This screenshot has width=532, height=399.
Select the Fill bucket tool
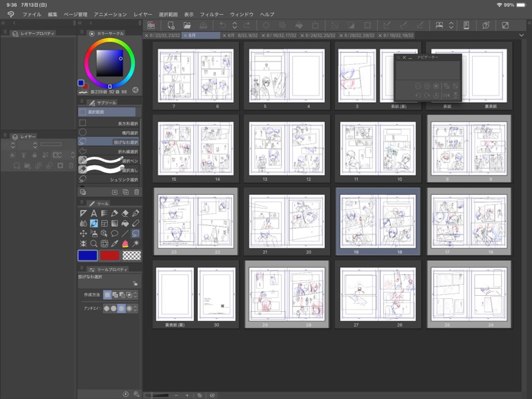pyautogui.click(x=125, y=223)
